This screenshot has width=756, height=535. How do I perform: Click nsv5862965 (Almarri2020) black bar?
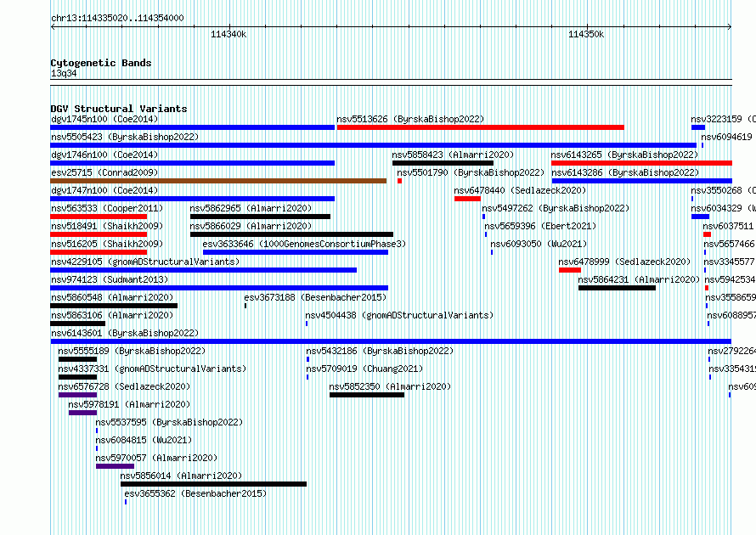(x=261, y=217)
